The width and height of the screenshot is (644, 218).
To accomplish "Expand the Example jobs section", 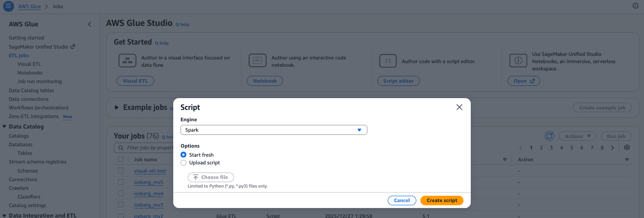I will click(x=117, y=108).
